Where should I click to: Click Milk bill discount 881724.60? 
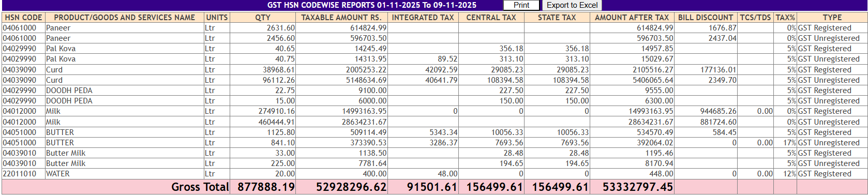coord(718,122)
